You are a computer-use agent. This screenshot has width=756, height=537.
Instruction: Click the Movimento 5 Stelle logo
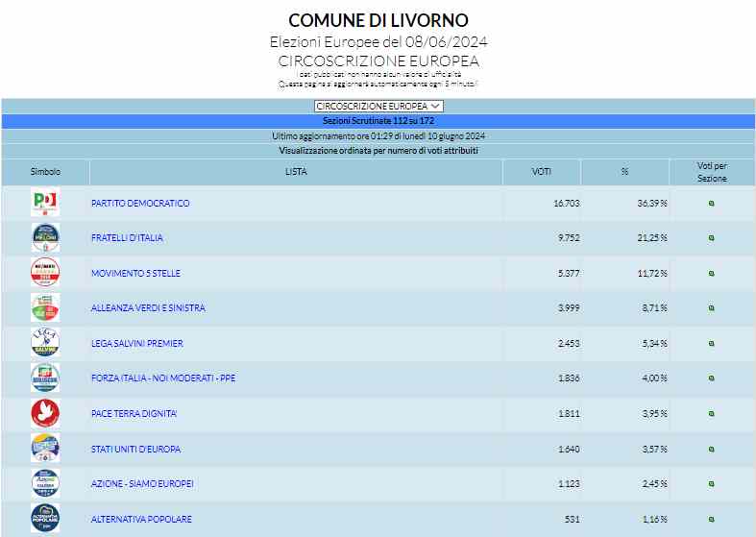click(45, 273)
